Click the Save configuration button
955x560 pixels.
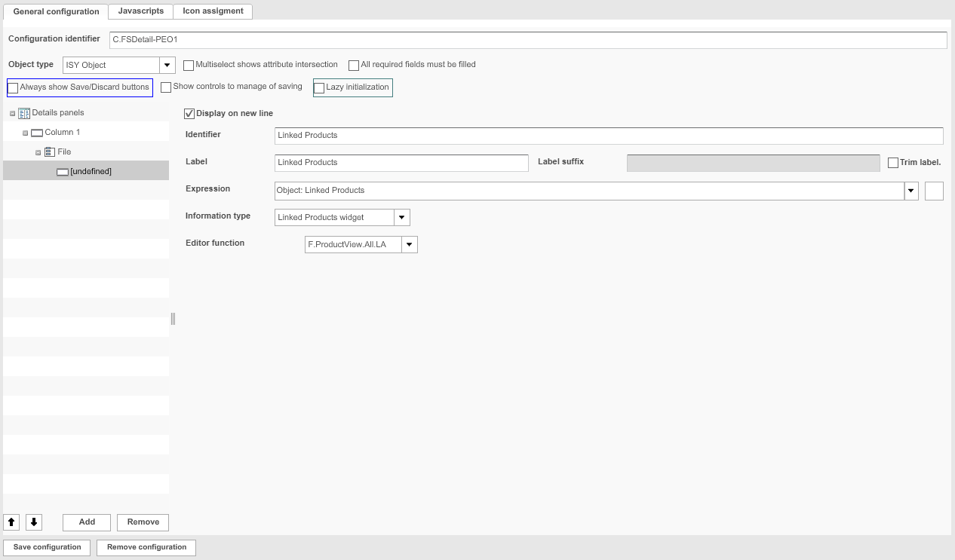pos(46,547)
